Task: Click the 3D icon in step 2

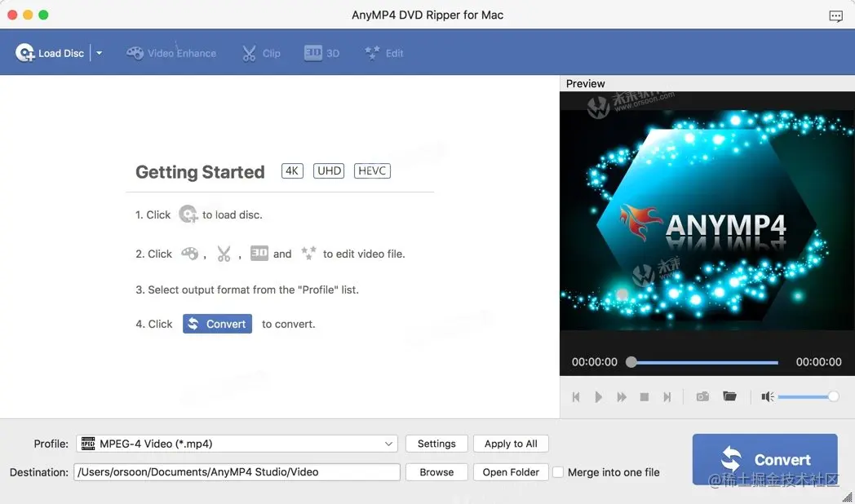Action: click(x=259, y=254)
